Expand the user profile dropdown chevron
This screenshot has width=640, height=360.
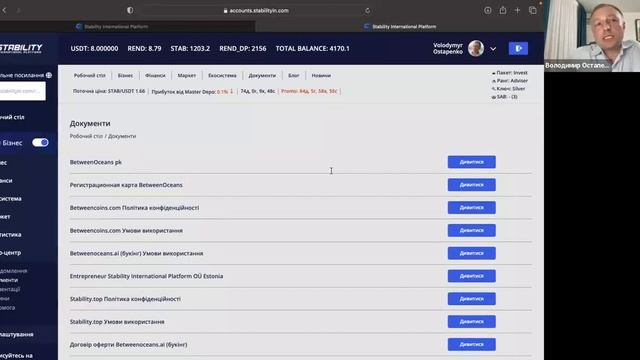tap(493, 49)
